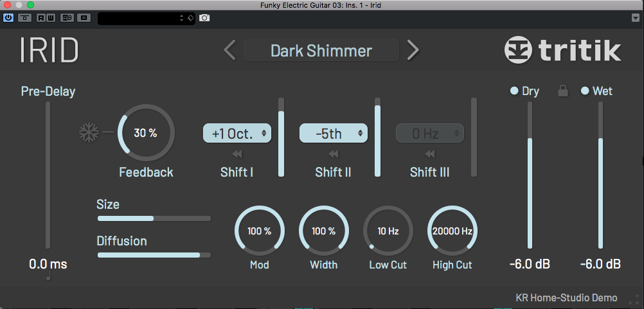Click the A/B comparison button
This screenshot has width=644, height=309.
point(66,17)
